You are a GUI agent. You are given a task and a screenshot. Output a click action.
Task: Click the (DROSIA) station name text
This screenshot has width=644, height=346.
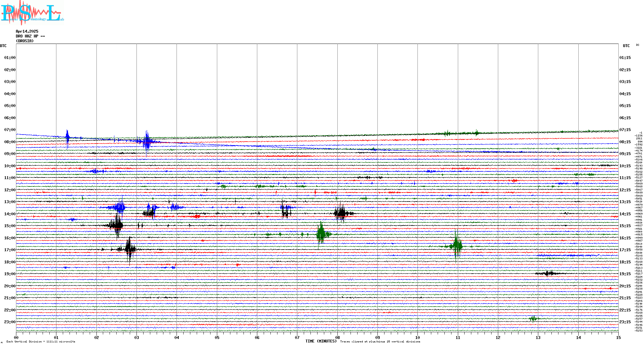25,41
